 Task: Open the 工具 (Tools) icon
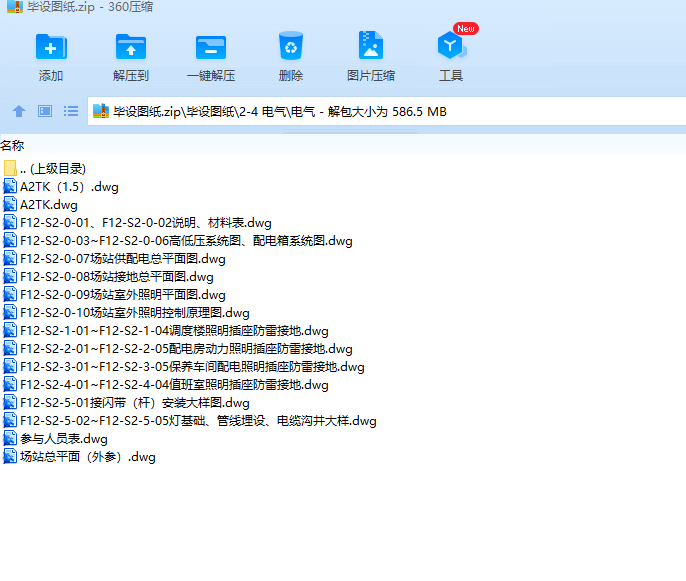point(451,45)
